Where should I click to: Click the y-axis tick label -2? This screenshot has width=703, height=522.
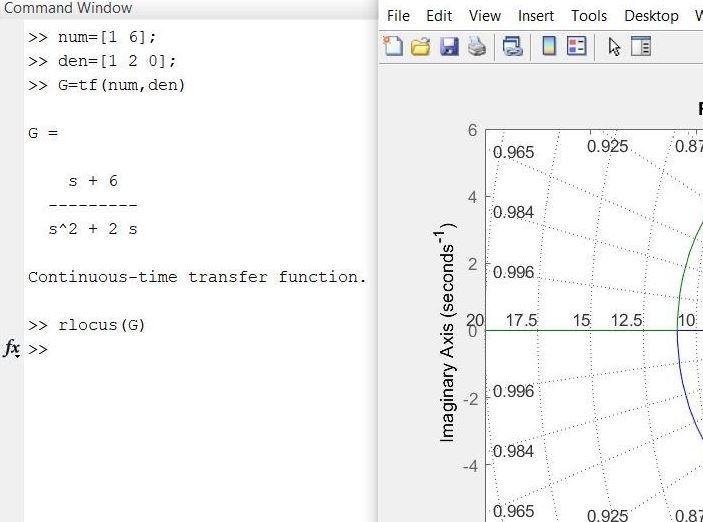pyautogui.click(x=470, y=399)
